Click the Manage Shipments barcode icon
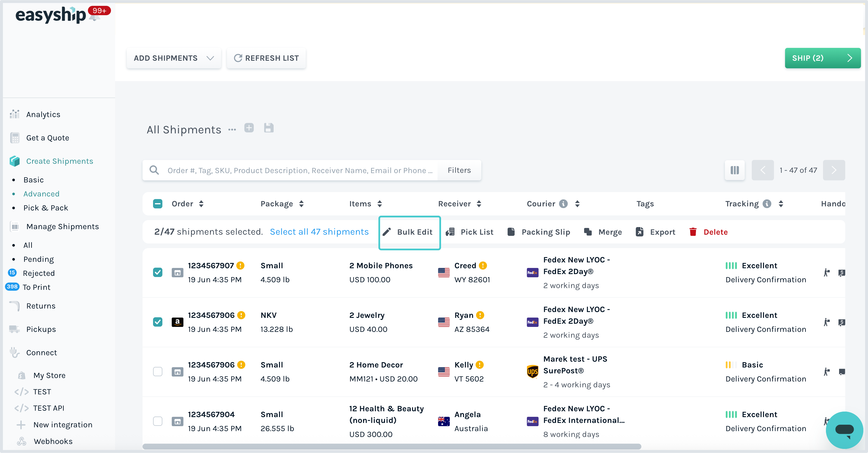868x453 pixels. click(15, 227)
